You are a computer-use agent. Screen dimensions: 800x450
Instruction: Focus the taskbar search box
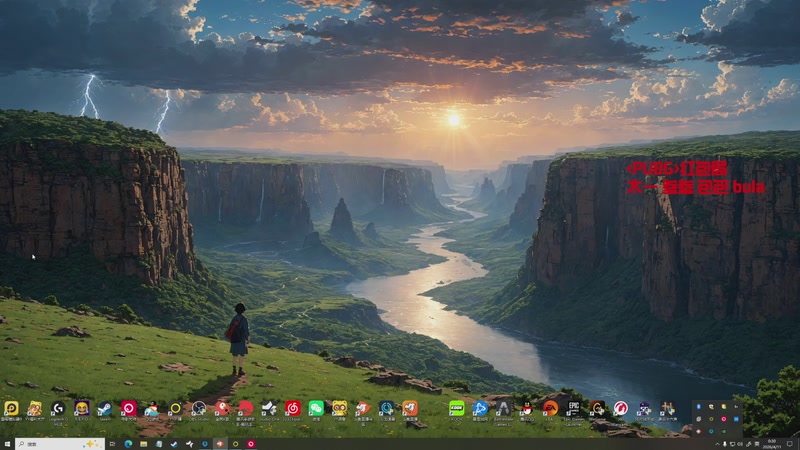(x=60, y=444)
